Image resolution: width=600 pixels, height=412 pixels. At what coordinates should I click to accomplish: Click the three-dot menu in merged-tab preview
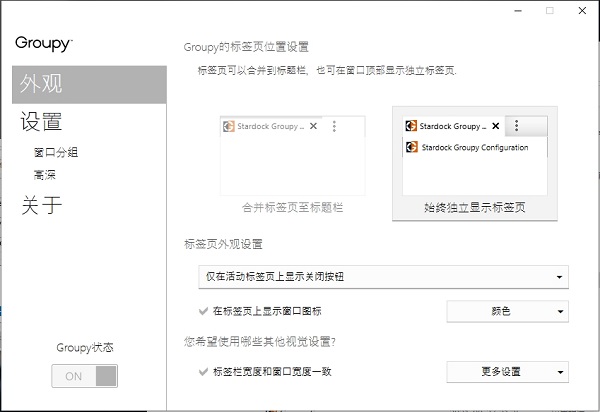[x=334, y=127]
